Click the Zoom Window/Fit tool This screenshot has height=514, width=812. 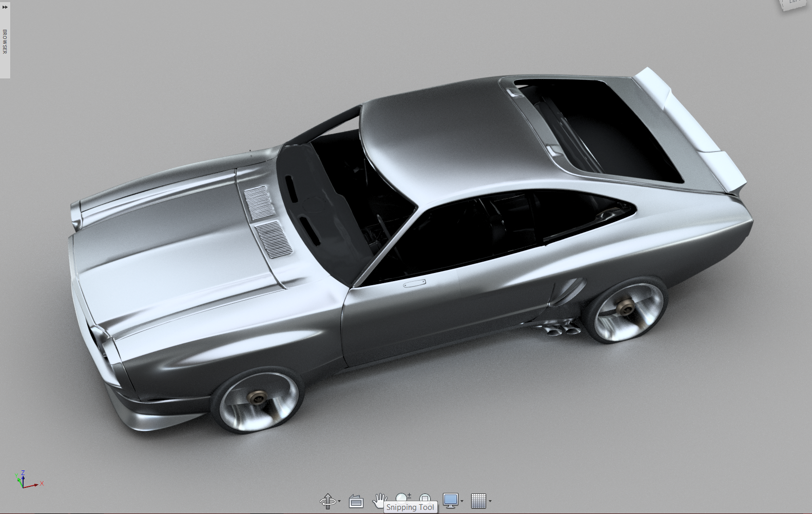click(x=425, y=497)
